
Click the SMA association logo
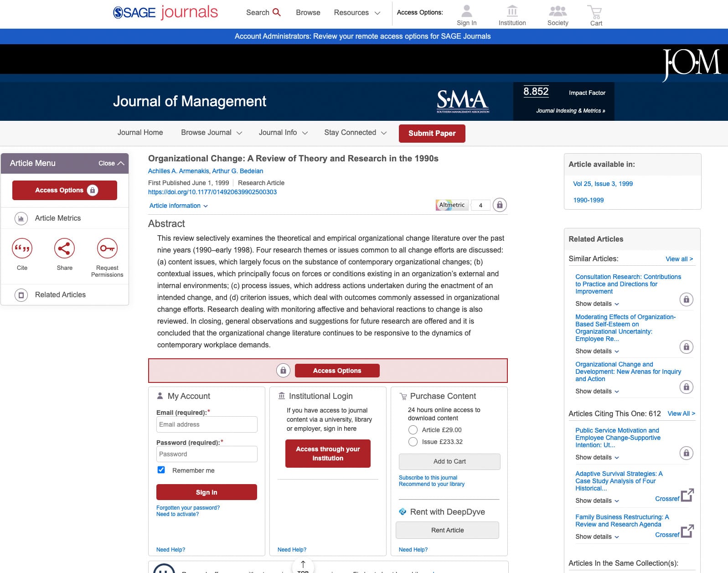[x=463, y=101]
